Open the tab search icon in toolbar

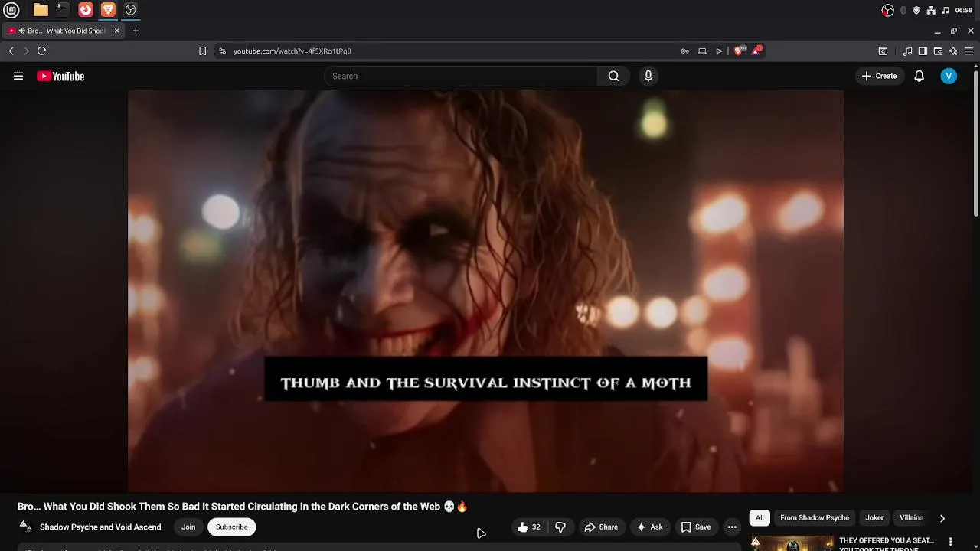[883, 51]
